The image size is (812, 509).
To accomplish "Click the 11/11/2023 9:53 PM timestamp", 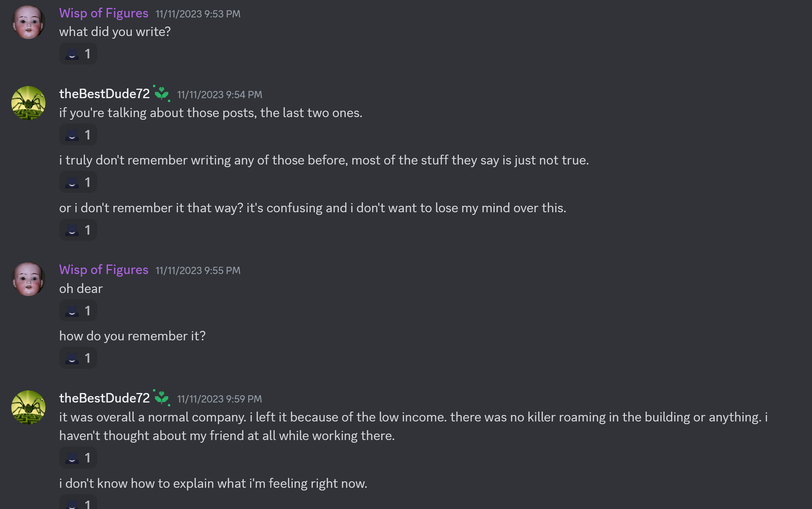I will point(198,14).
